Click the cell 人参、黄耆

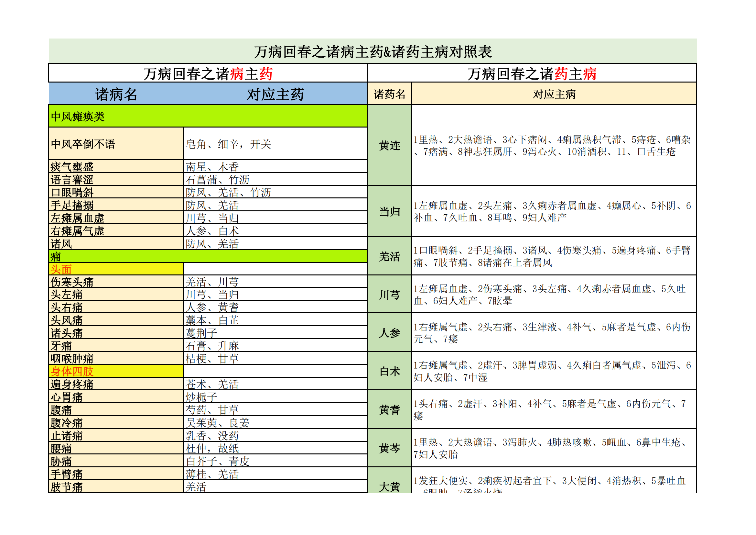tap(275, 307)
